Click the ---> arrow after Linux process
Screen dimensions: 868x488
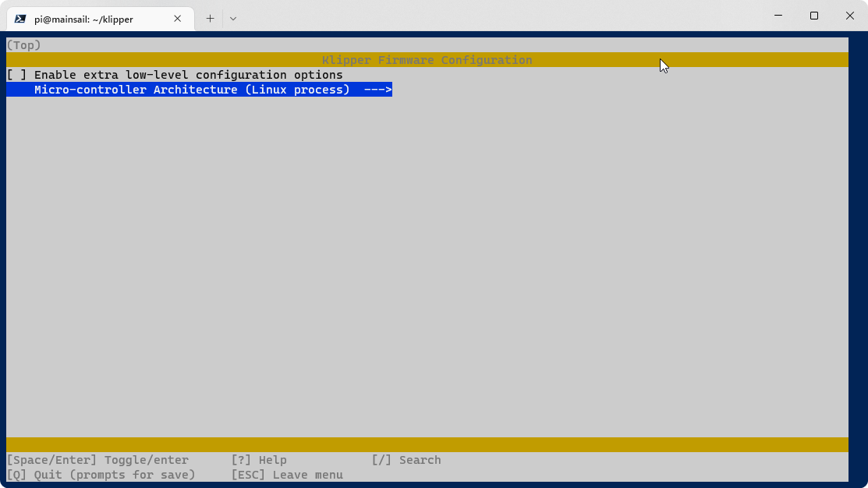coord(377,89)
